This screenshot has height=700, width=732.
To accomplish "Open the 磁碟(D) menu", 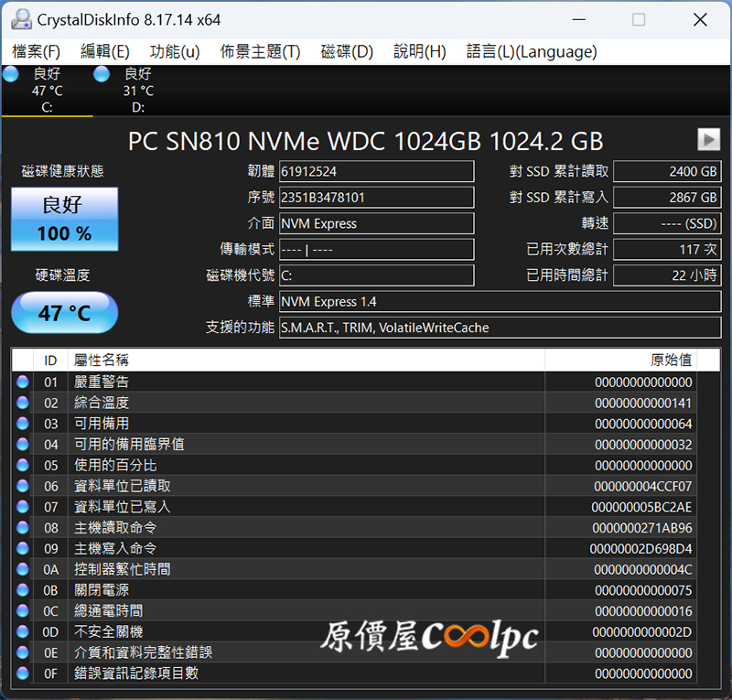I will pyautogui.click(x=347, y=51).
